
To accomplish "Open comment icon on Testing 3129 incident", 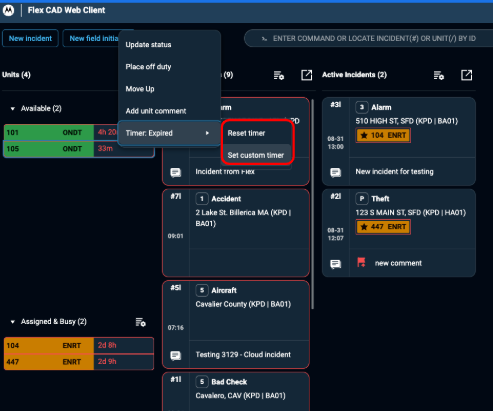I will point(176,355).
